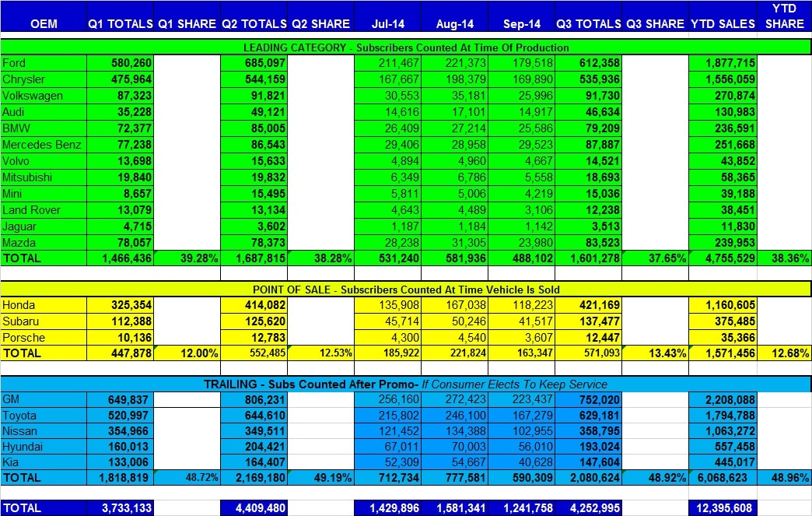The image size is (812, 516).
Task: Select the Q3 share cell 37.65%
Action: (x=655, y=258)
